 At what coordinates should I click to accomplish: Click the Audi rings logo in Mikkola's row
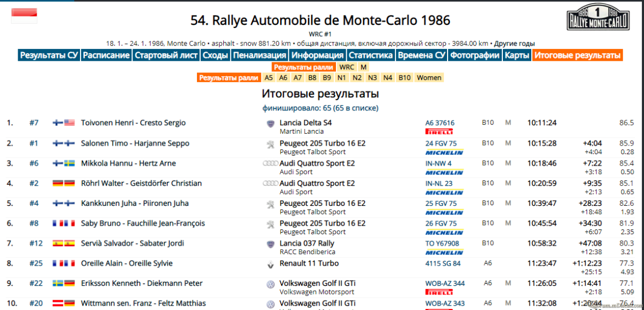pyautogui.click(x=270, y=163)
